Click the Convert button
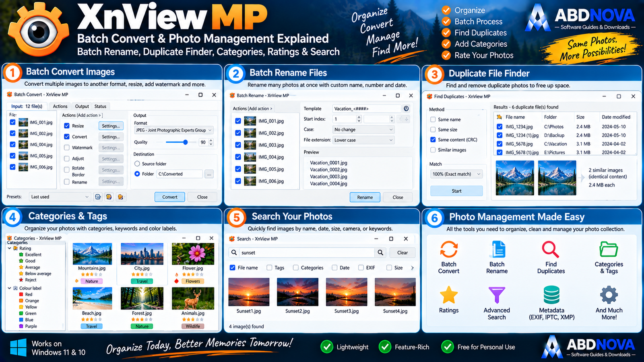This screenshot has height=362, width=644. [170, 197]
